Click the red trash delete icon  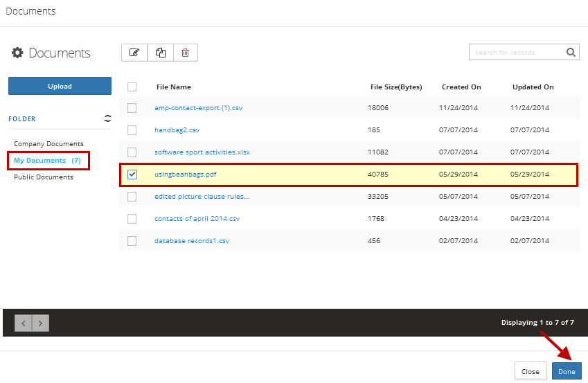(185, 53)
